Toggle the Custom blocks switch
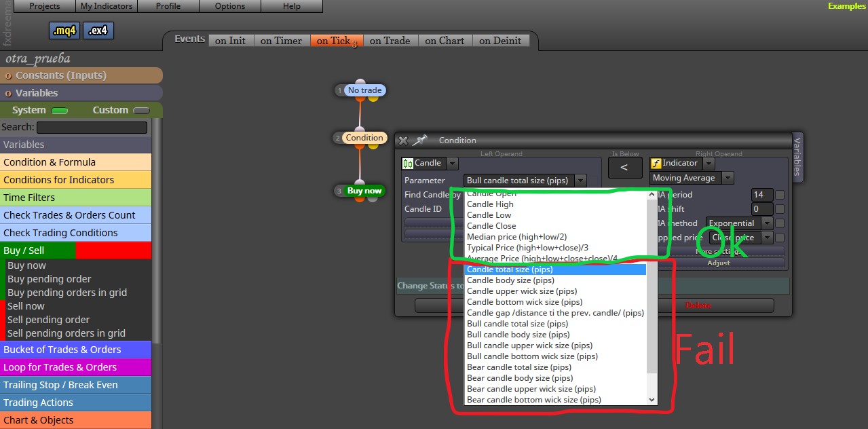Image resolution: width=868 pixels, height=429 pixels. point(141,111)
